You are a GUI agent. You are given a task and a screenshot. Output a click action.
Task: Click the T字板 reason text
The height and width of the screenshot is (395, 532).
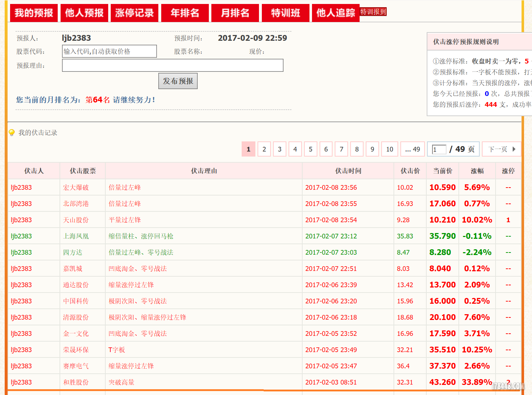pos(117,350)
